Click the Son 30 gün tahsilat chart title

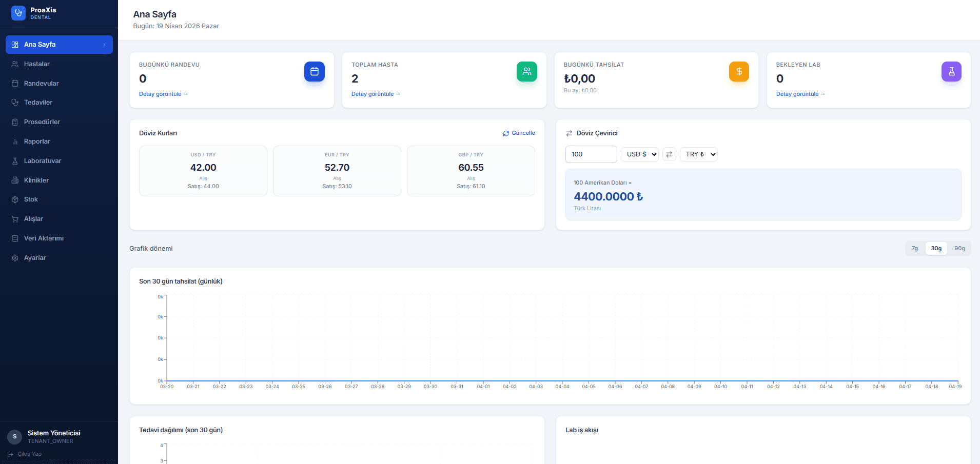click(181, 281)
